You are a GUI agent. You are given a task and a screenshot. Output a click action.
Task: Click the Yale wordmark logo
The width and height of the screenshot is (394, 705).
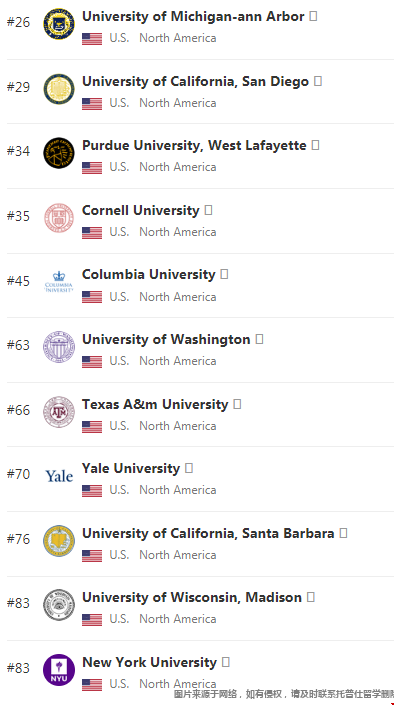[x=59, y=476]
